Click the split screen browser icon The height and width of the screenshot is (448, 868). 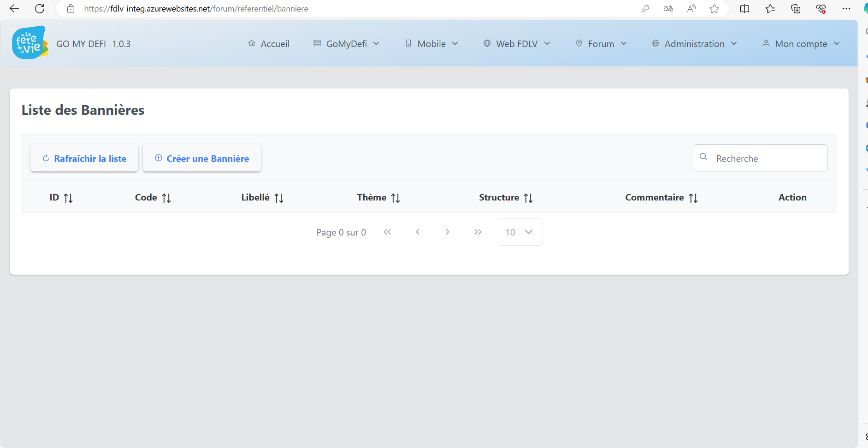tap(744, 9)
